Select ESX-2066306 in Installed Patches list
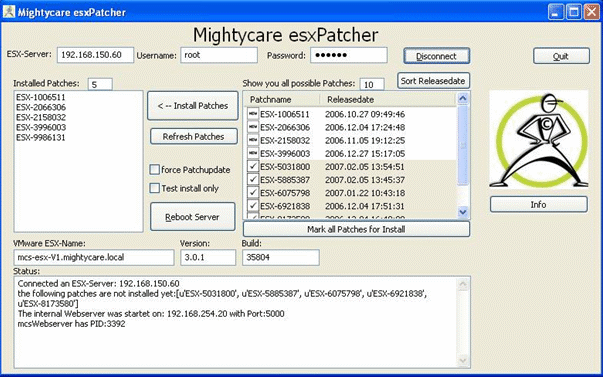The width and height of the screenshot is (604, 377). (x=41, y=107)
